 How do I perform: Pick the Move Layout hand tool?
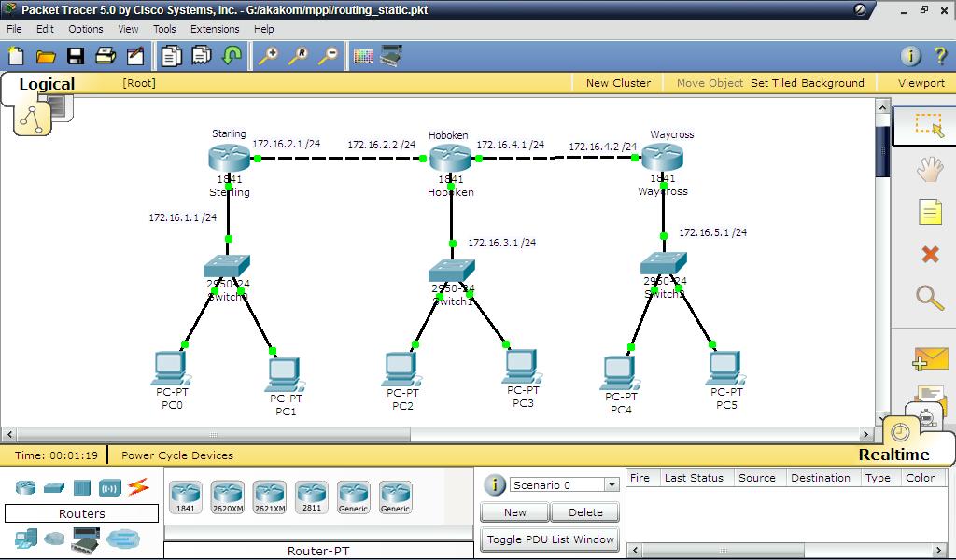(929, 169)
